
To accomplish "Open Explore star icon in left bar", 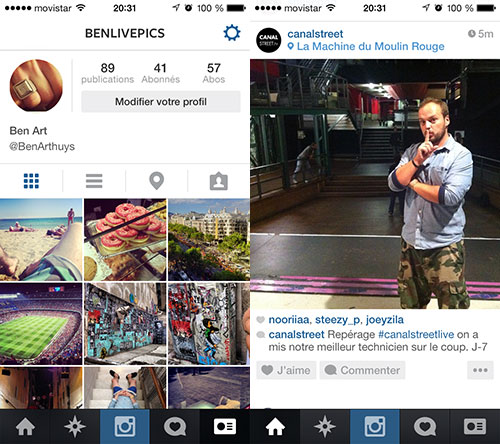I will click(75, 426).
